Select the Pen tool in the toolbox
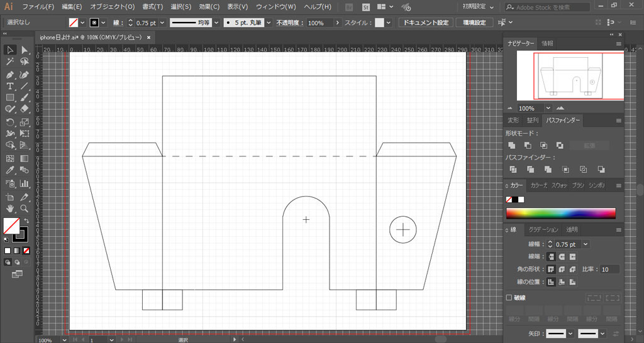644x343 pixels. [10, 74]
